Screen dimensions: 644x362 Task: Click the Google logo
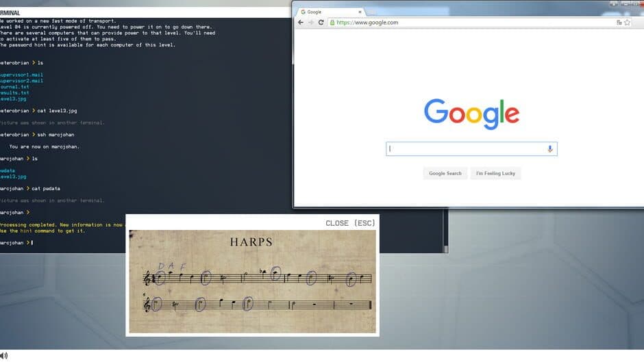click(471, 114)
